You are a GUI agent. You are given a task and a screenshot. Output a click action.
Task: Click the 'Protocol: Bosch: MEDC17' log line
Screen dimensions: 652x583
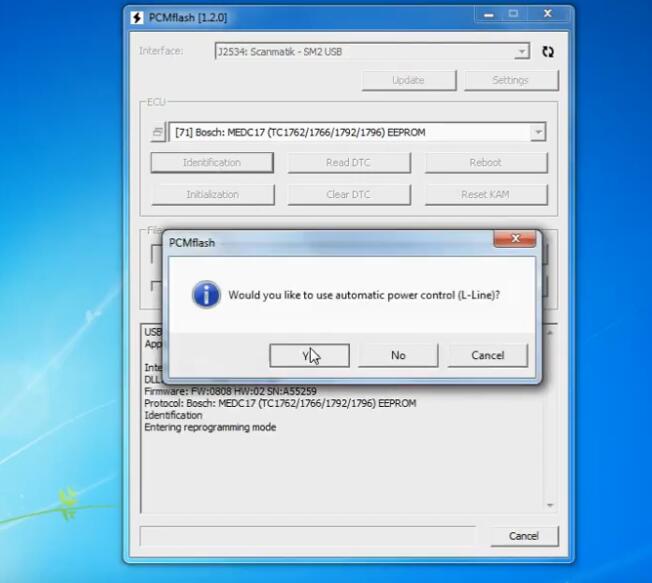[280, 403]
